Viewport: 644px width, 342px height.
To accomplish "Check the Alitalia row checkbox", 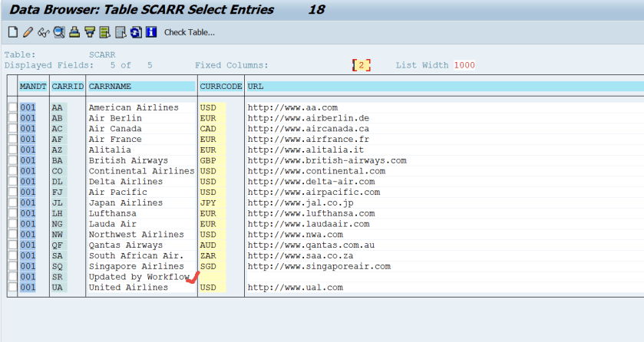I will coord(13,150).
